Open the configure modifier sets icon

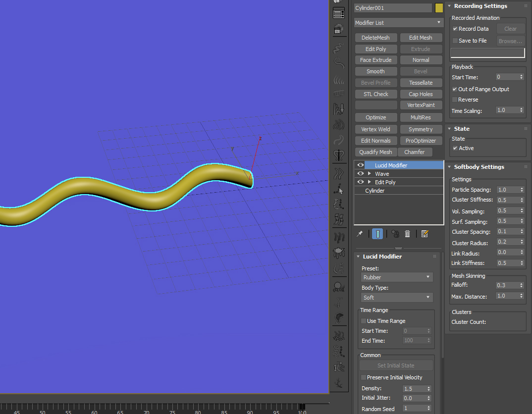point(425,234)
